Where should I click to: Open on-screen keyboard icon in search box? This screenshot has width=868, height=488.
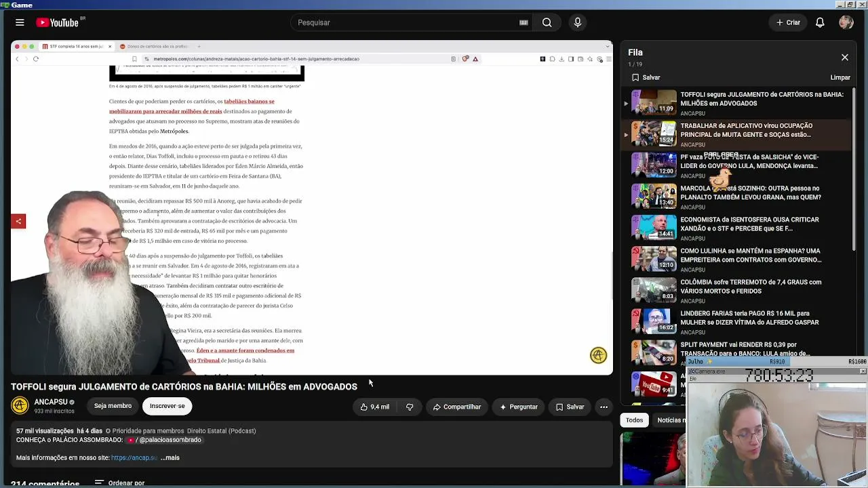[524, 22]
